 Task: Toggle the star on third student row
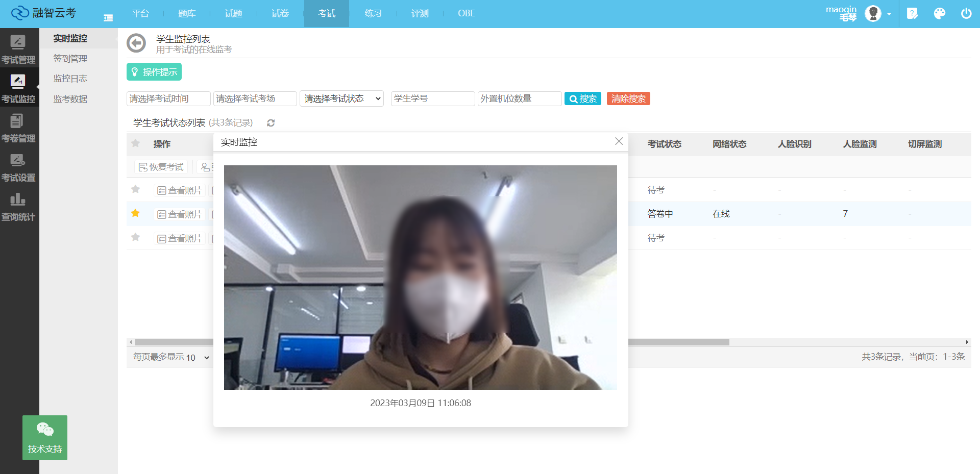(x=135, y=237)
